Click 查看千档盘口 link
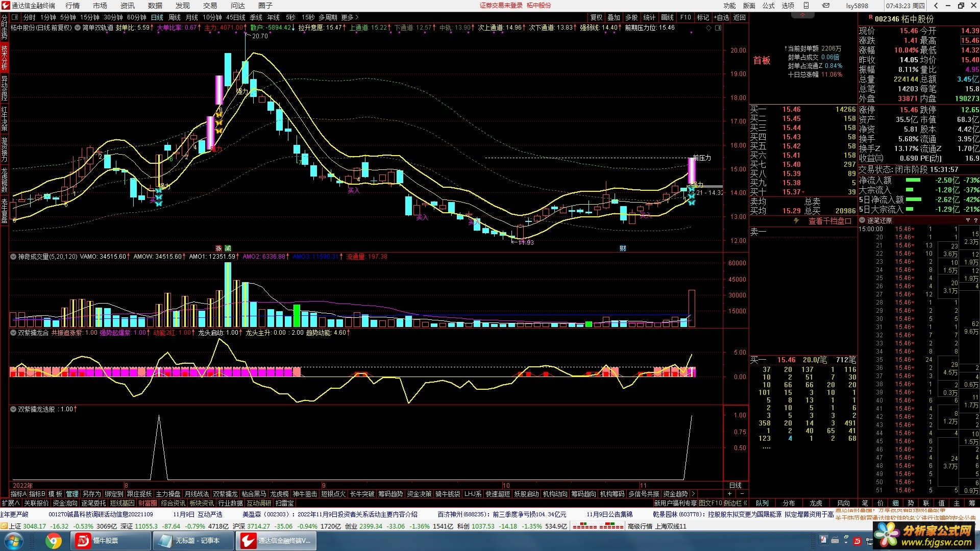Screen dimensions: 980x551 click(x=830, y=221)
